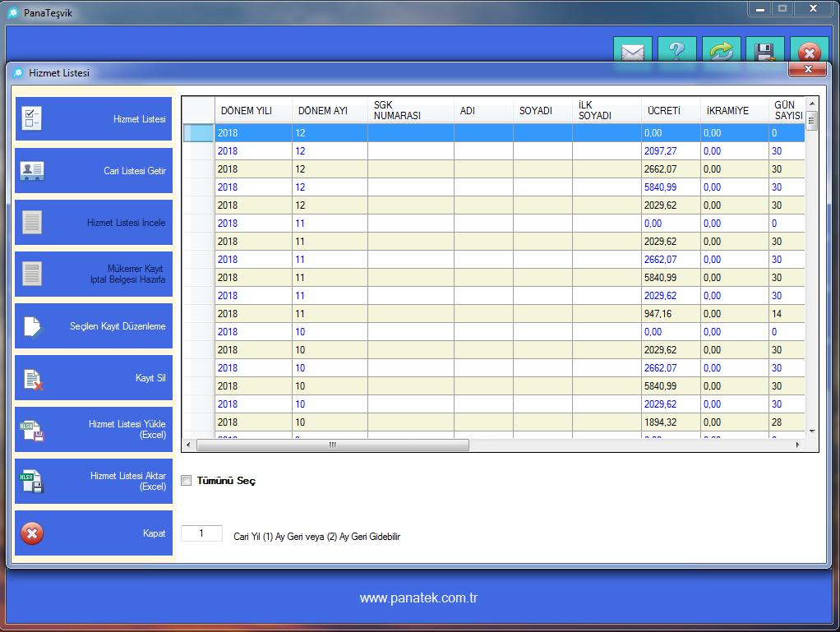Select the cell with salary 1894,32

coord(671,422)
